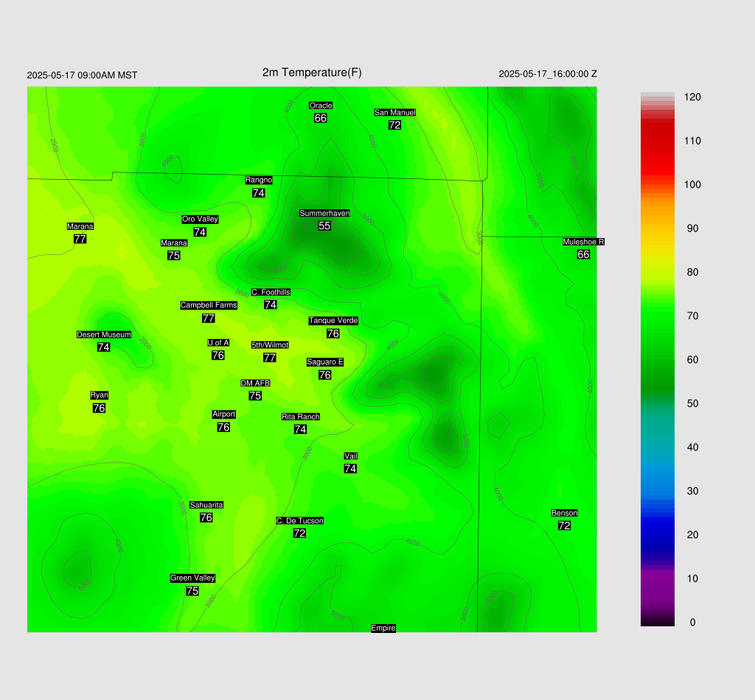Click the U of A station label
The height and width of the screenshot is (700, 755).
click(218, 343)
